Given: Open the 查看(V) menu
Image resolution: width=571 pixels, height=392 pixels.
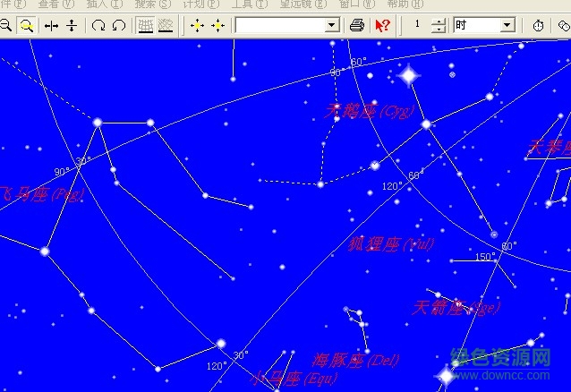Looking at the screenshot, I should 56,4.
